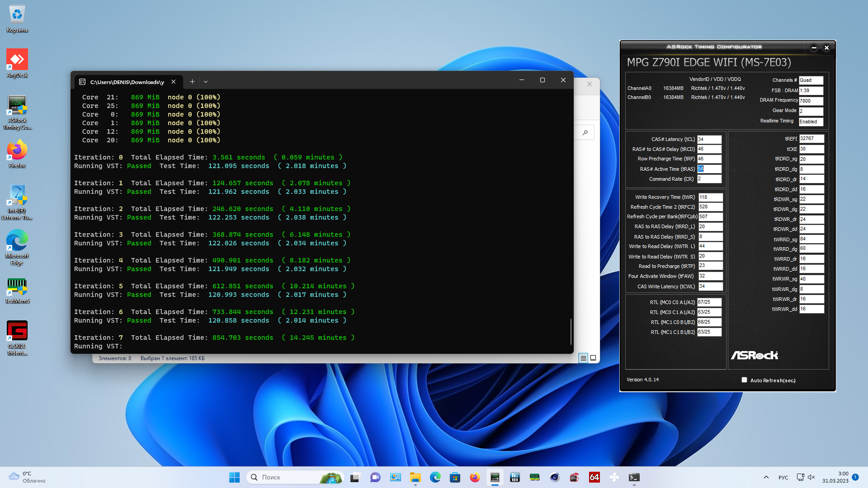Open Intel Extreme Tuning desktop shortcut
868x488 pixels.
[17, 196]
